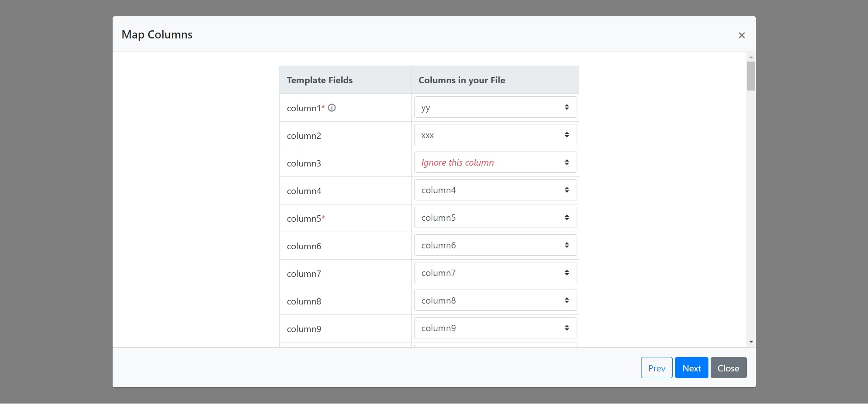The image size is (868, 404).
Task: Open the column2 dropdown showing xxx
Action: pyautogui.click(x=495, y=135)
